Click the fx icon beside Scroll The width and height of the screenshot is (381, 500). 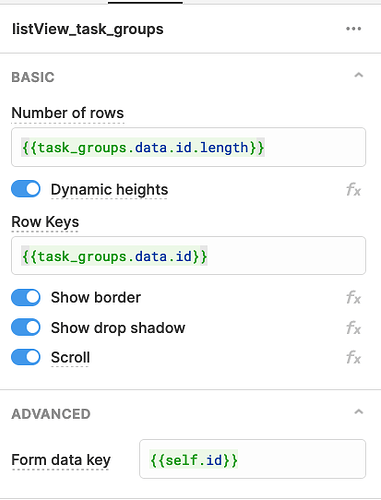(354, 357)
